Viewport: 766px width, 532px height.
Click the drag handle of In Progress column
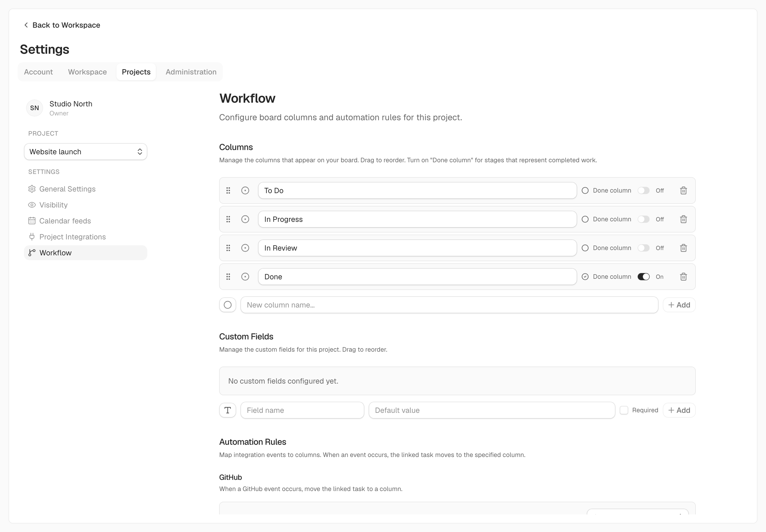pyautogui.click(x=228, y=219)
